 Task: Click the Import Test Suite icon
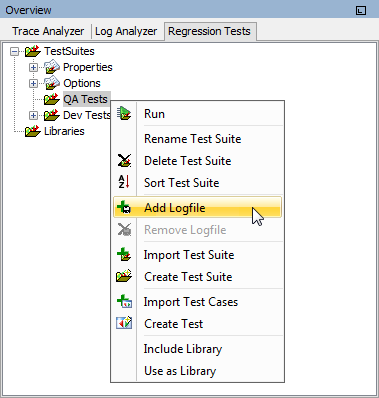coord(124,255)
